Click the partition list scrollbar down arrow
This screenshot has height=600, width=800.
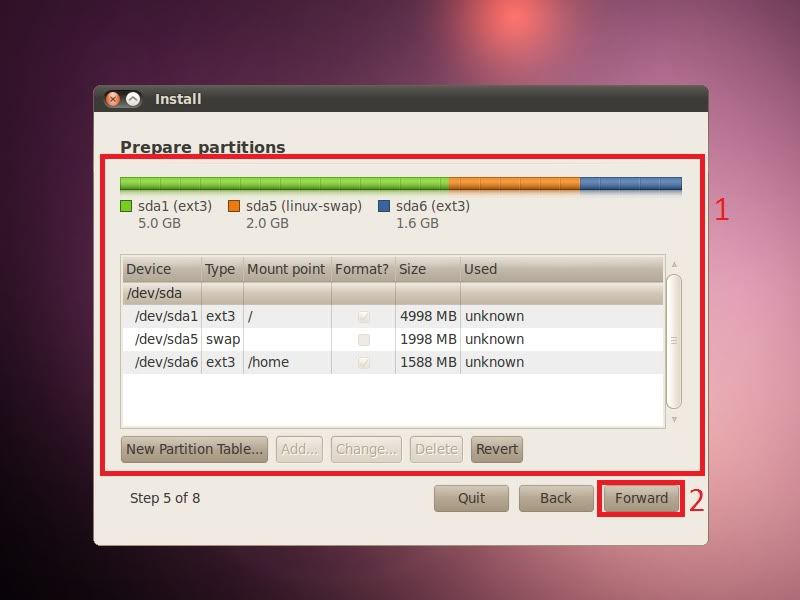coord(674,420)
